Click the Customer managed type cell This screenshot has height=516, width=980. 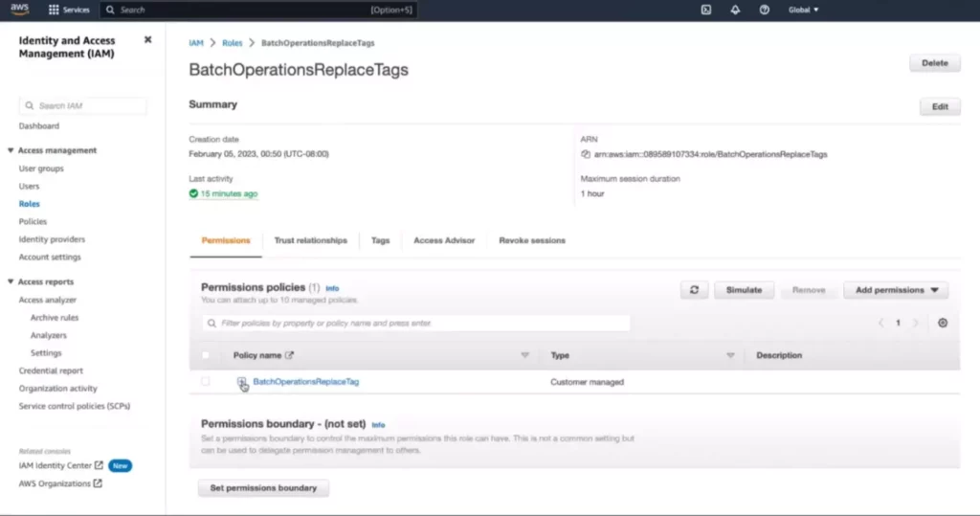[587, 382]
